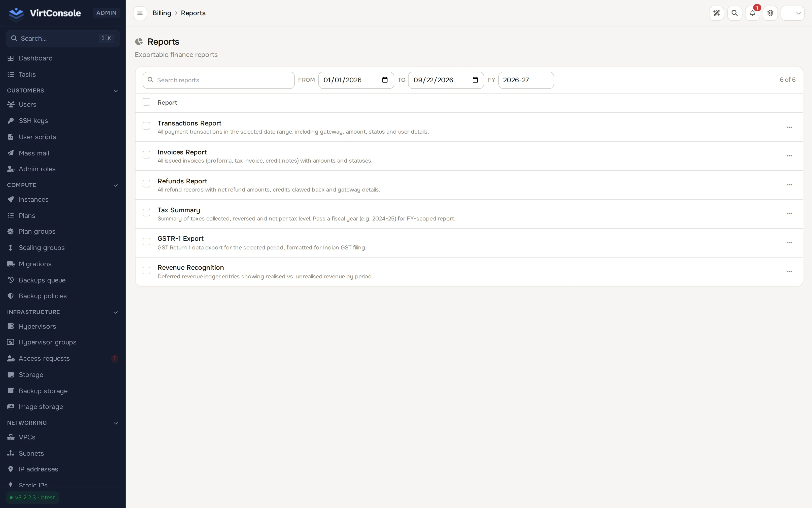Click the ADMIN badge beside the logo
This screenshot has height=508, width=812.
[x=106, y=13]
